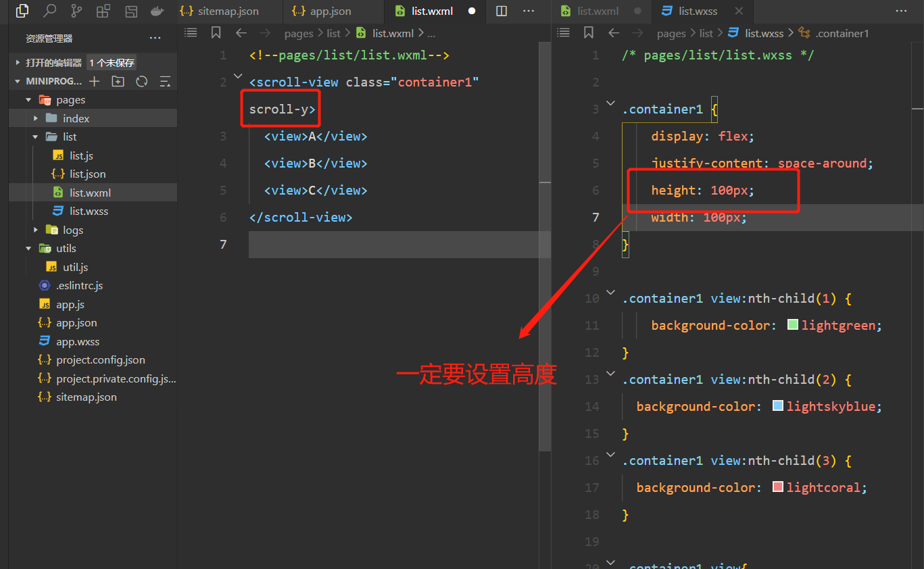Click the lightcoral color swatch
924x569 pixels.
tap(778, 487)
